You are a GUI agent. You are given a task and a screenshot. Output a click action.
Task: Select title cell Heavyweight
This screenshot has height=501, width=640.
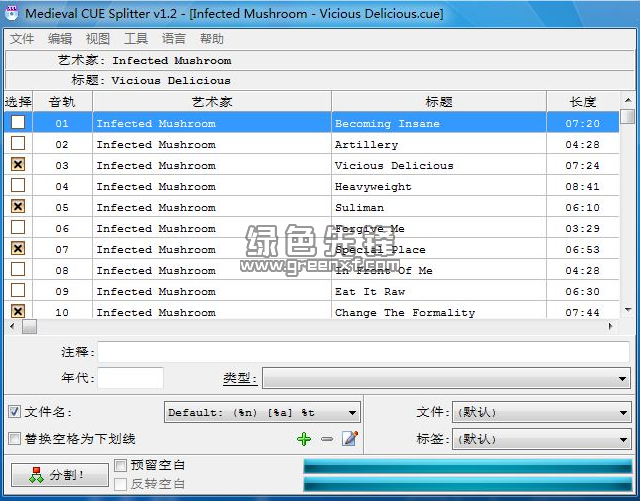[x=439, y=187]
